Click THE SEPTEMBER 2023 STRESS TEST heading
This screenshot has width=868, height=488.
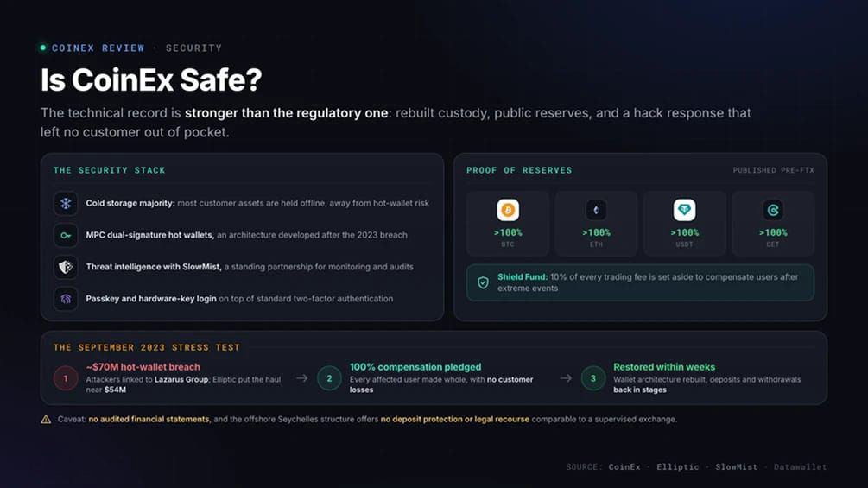[x=147, y=347]
